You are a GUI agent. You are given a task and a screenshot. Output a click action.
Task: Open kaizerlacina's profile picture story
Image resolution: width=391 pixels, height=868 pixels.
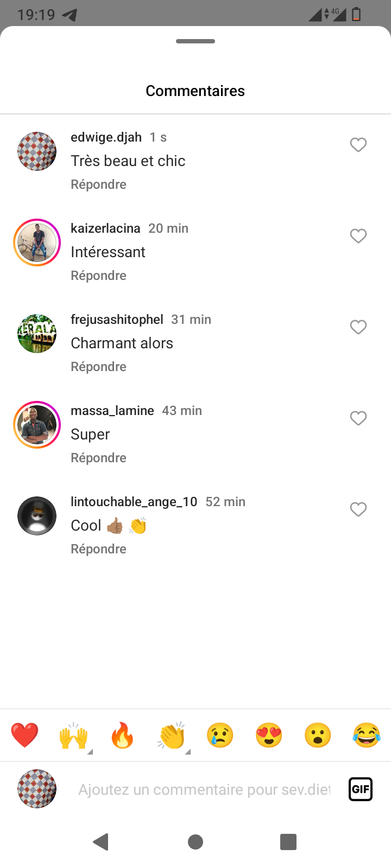pyautogui.click(x=37, y=242)
